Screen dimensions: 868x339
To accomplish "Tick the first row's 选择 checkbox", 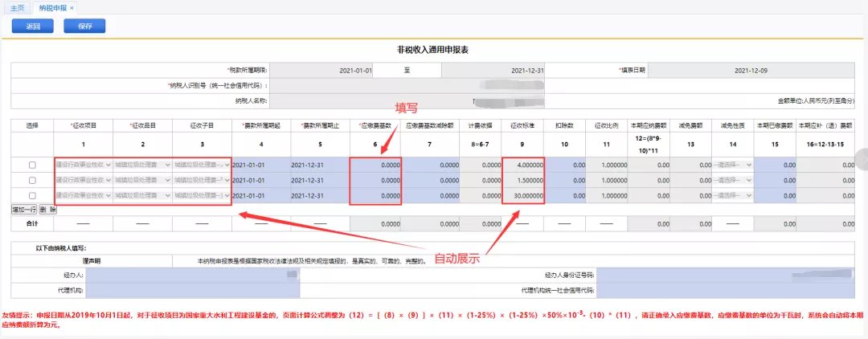I will 32,165.
